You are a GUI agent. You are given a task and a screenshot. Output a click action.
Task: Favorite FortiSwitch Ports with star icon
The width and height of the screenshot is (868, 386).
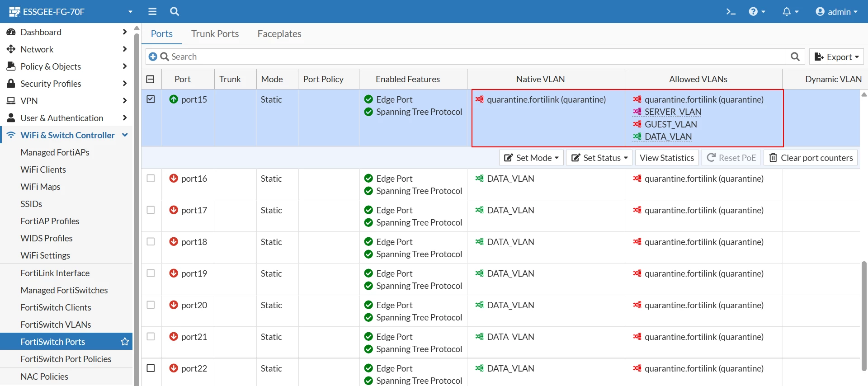tap(125, 342)
